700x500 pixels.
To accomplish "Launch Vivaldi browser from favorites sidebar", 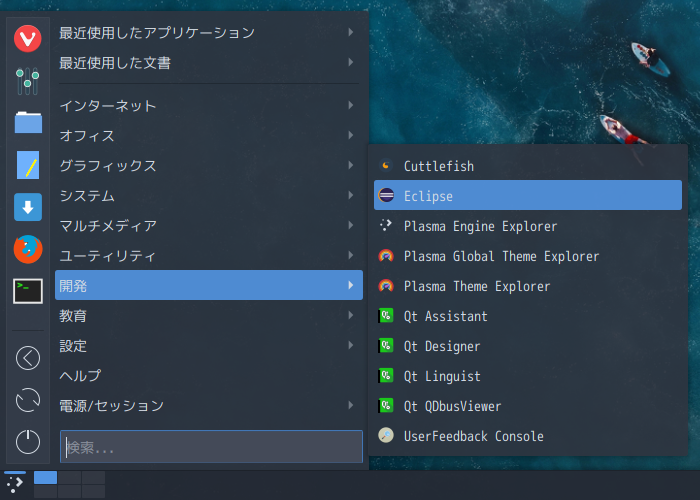I will coord(28,38).
